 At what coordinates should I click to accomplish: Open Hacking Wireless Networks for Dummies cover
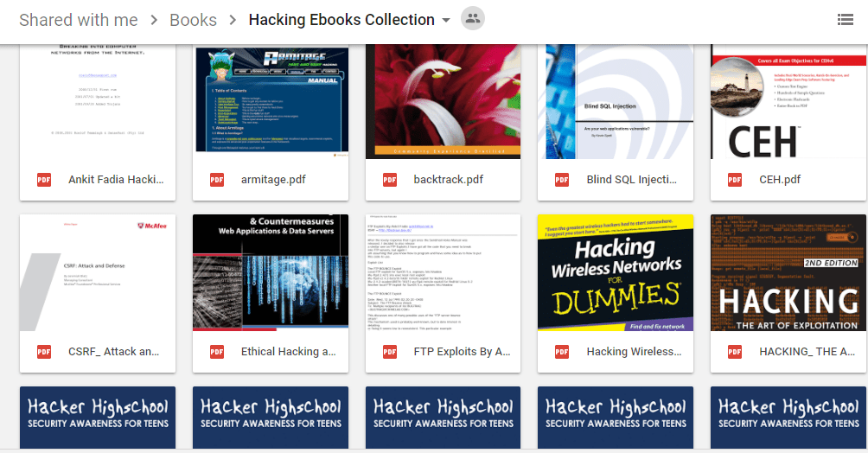pyautogui.click(x=616, y=272)
